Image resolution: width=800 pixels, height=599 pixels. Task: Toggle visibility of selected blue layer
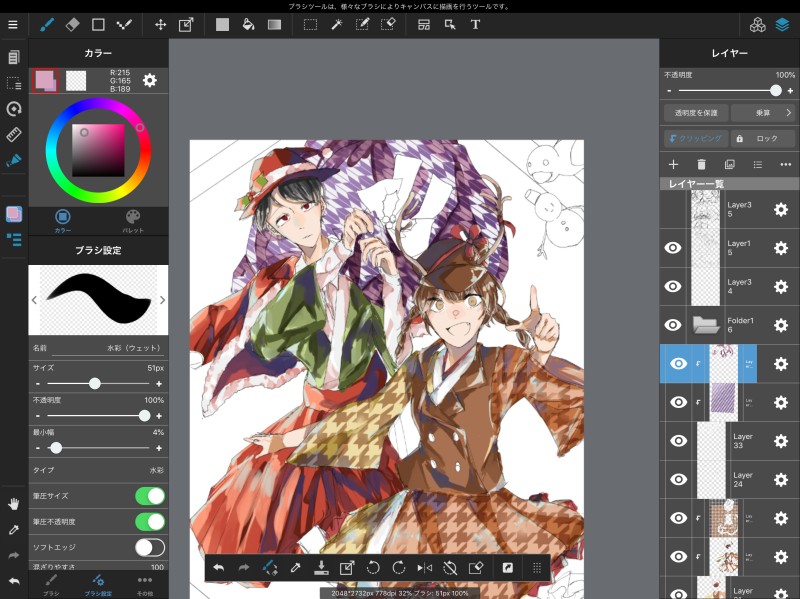click(679, 363)
